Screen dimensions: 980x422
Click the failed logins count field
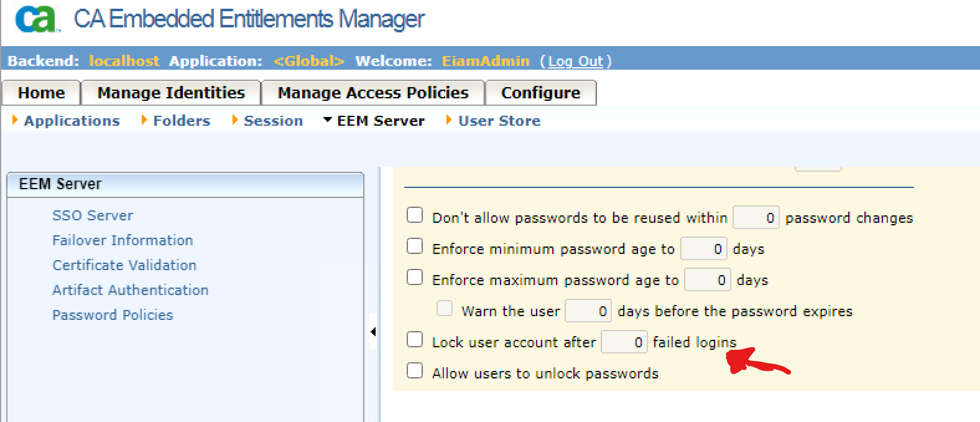623,342
